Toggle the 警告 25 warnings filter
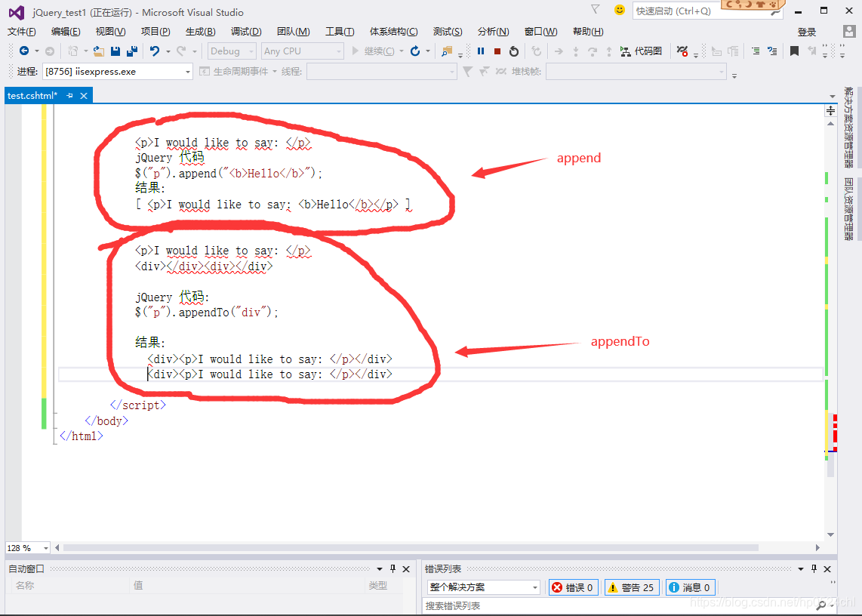Image resolution: width=862 pixels, height=616 pixels. (x=632, y=587)
